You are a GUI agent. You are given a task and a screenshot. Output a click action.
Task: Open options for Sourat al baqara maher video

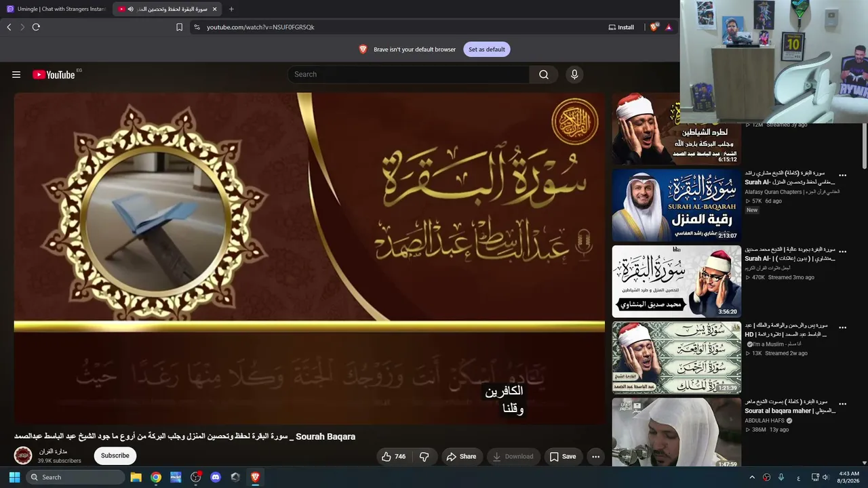tap(843, 403)
